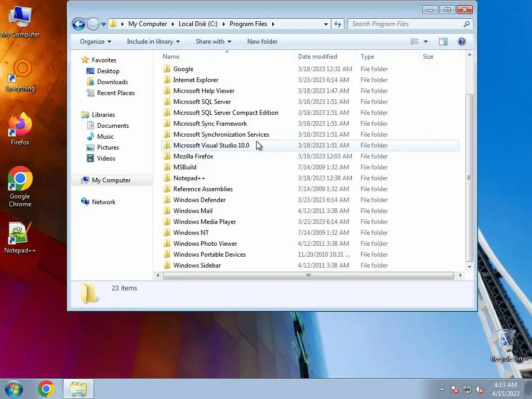This screenshot has height=399, width=532.
Task: Click the Google folder icon
Action: tap(167, 69)
